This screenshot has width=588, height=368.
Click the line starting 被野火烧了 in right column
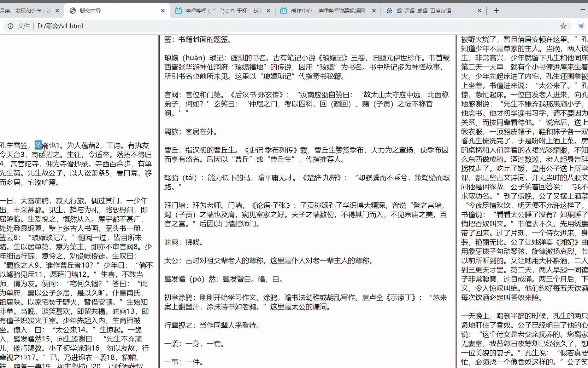524,39
